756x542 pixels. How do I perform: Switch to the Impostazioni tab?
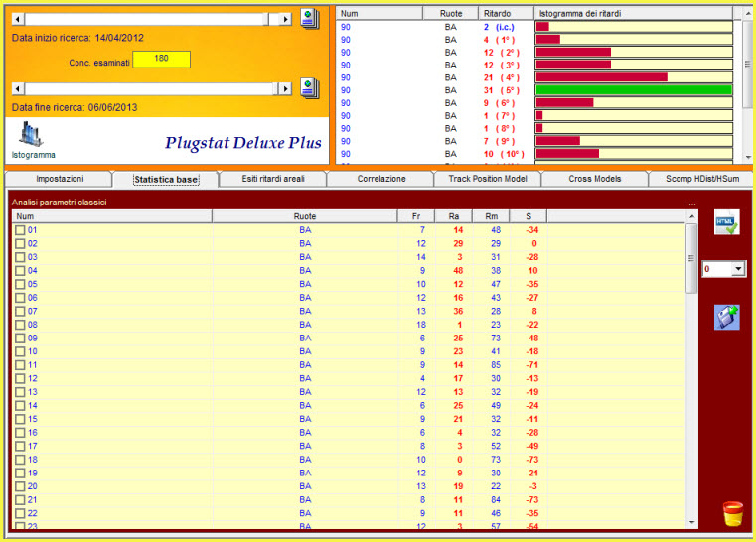(x=60, y=179)
